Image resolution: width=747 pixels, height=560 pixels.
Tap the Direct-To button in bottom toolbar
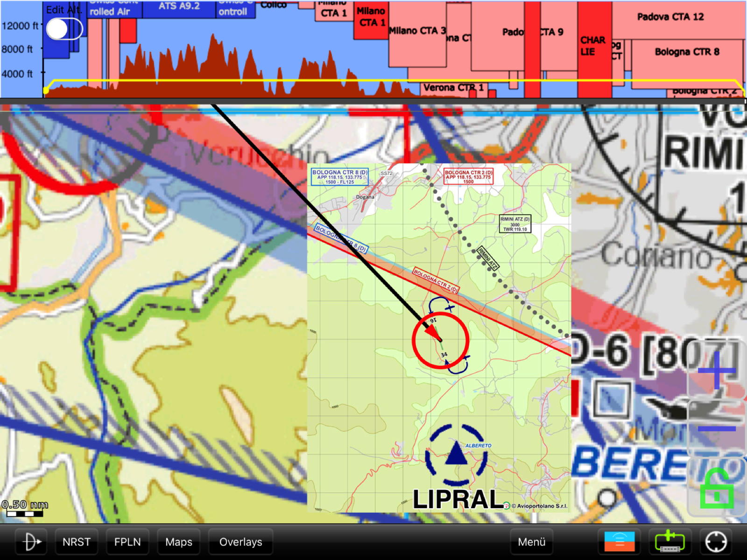(x=31, y=542)
